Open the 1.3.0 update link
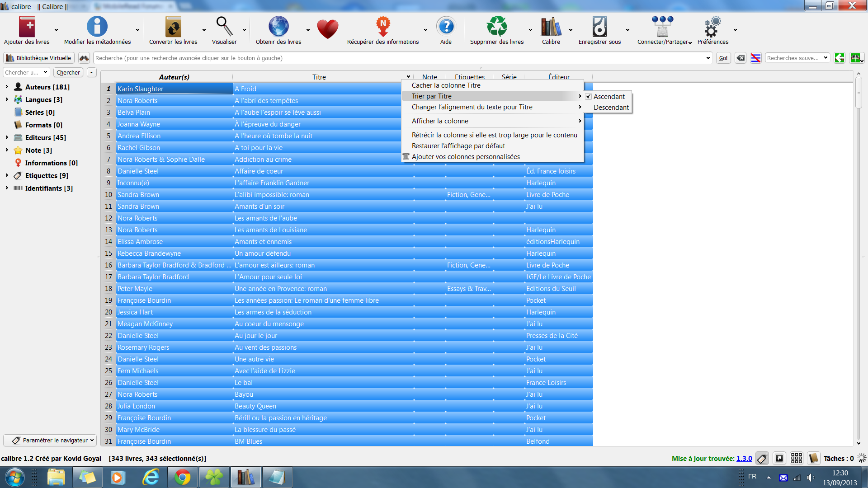 [744, 458]
